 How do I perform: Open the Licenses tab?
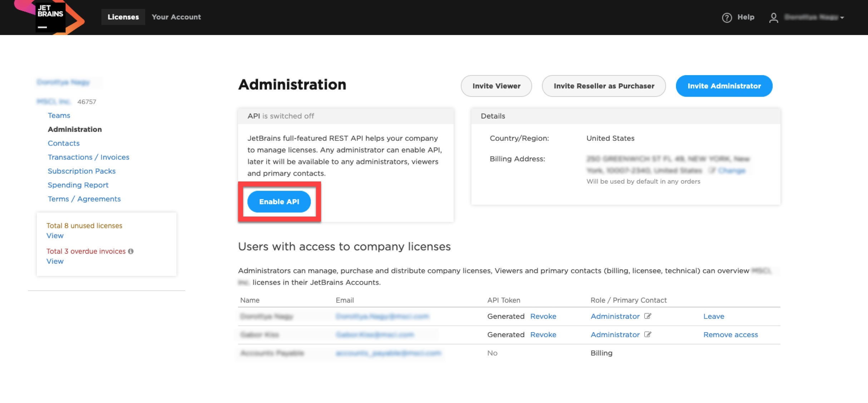tap(123, 17)
